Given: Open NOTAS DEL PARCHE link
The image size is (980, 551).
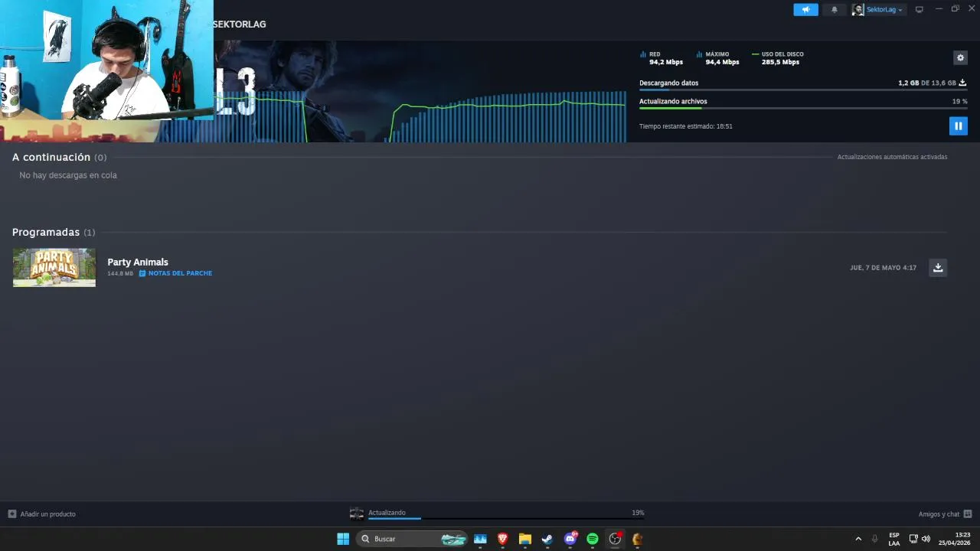Looking at the screenshot, I should (180, 273).
